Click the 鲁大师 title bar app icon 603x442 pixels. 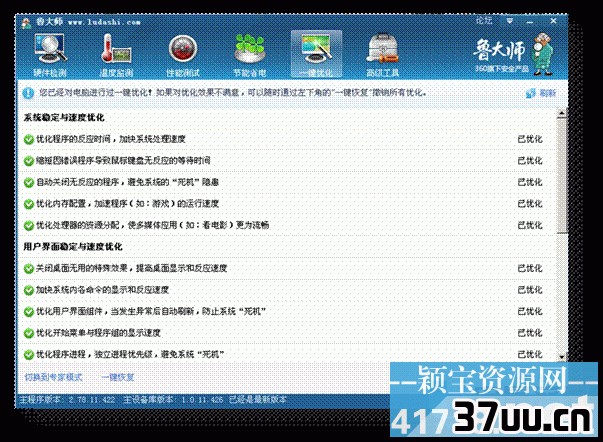click(26, 23)
